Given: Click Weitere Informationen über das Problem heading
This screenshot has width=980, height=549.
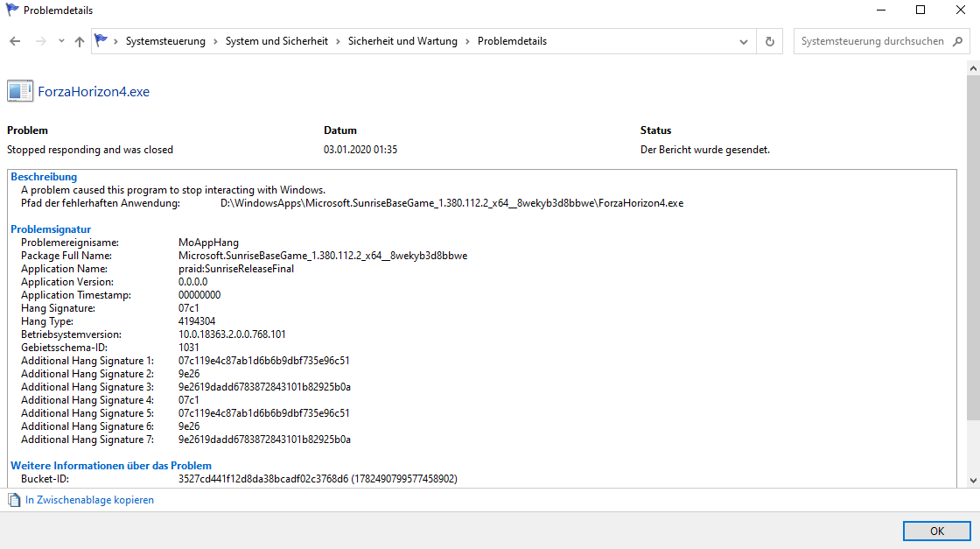Looking at the screenshot, I should coord(111,466).
